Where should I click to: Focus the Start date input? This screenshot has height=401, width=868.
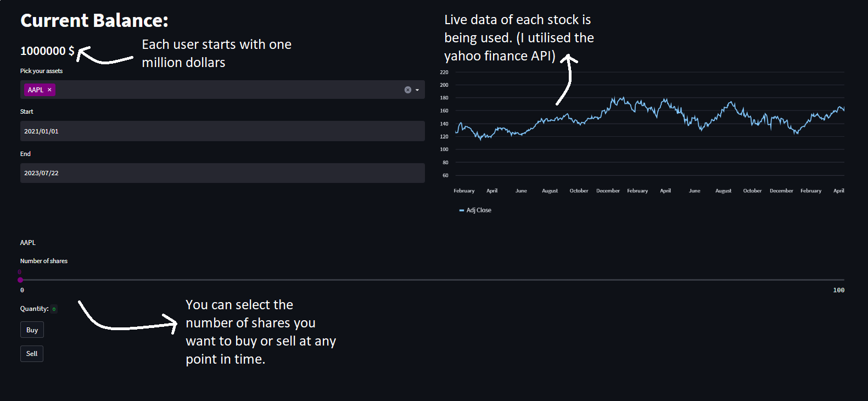click(222, 131)
